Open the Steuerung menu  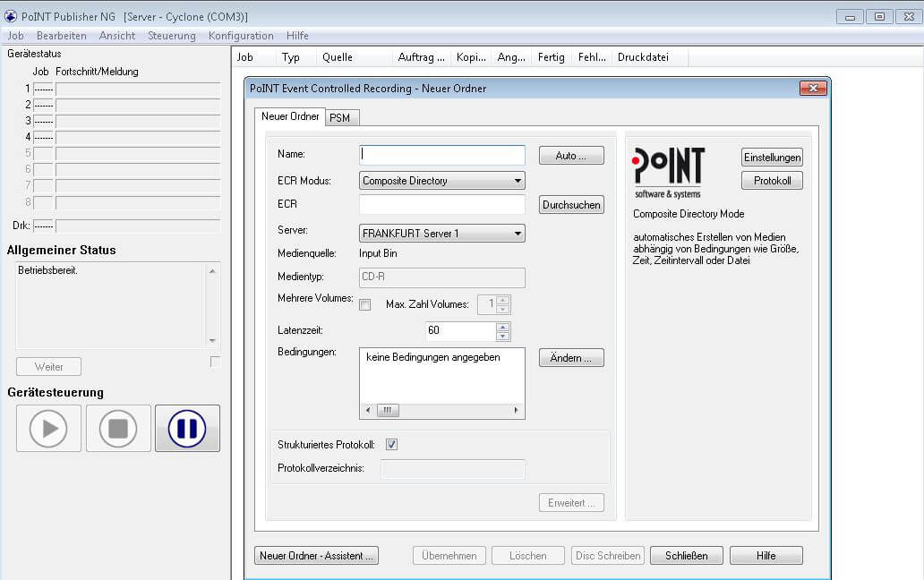click(x=172, y=36)
